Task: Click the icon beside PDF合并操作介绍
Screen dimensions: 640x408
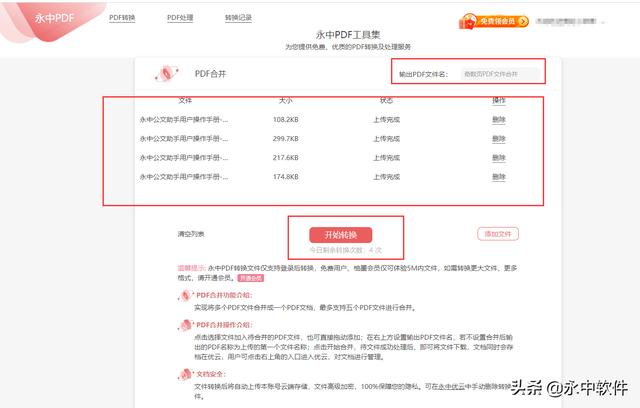Action: coord(185,325)
